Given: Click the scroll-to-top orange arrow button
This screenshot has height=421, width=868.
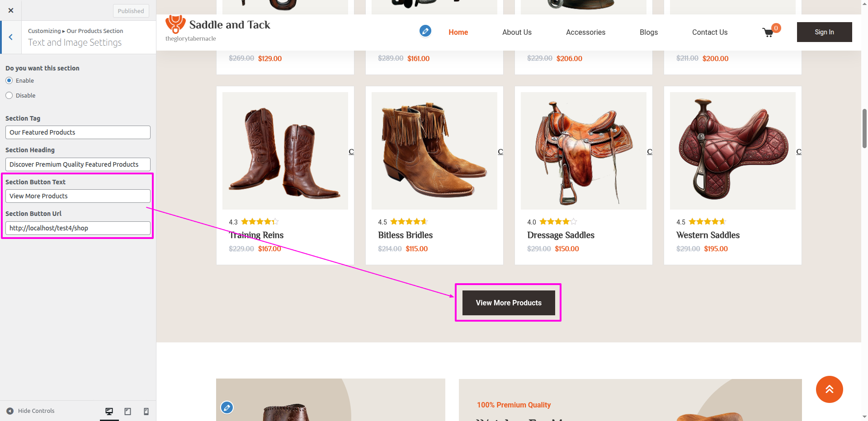Looking at the screenshot, I should click(x=829, y=389).
